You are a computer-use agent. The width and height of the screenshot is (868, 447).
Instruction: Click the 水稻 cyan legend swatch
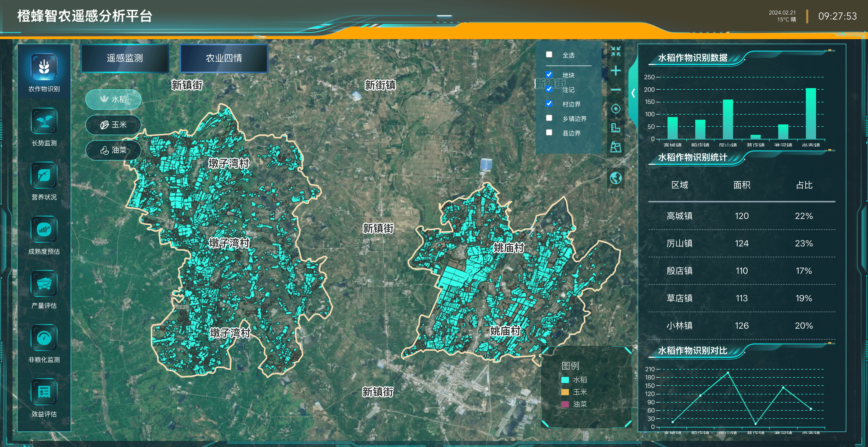click(x=565, y=380)
